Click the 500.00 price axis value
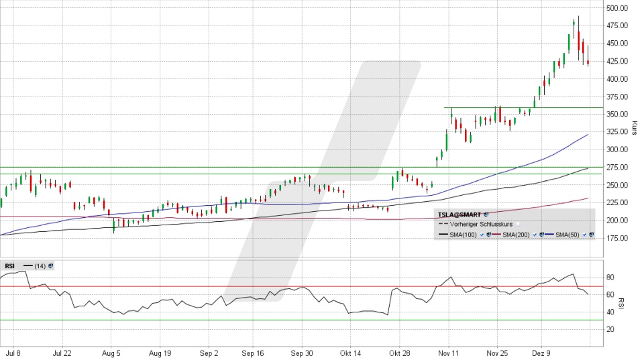 point(617,8)
